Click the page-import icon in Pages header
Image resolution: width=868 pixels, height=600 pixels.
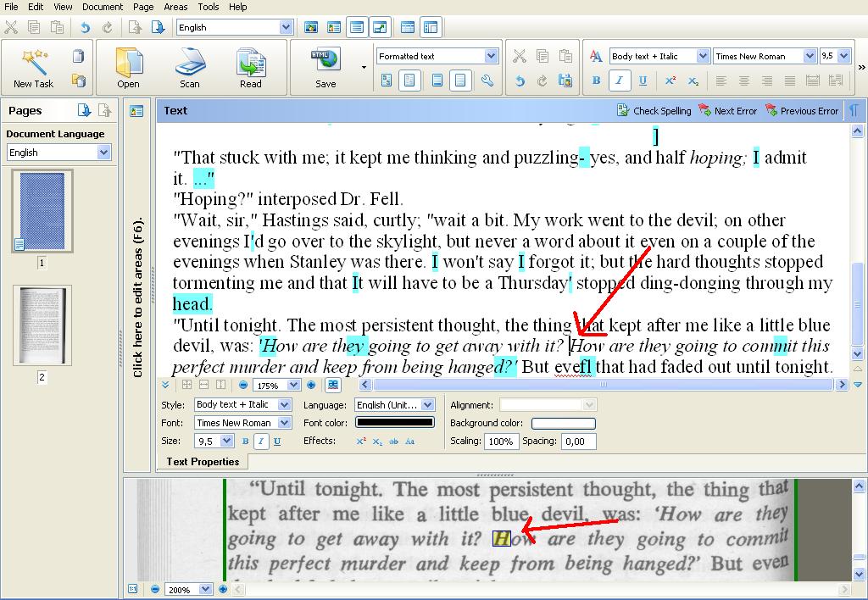(x=84, y=110)
